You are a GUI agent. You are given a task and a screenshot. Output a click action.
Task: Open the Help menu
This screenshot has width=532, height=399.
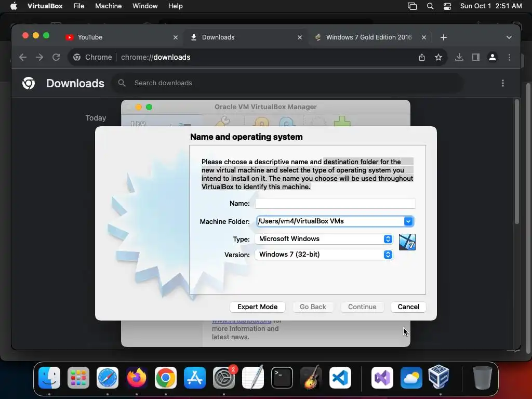(x=176, y=6)
